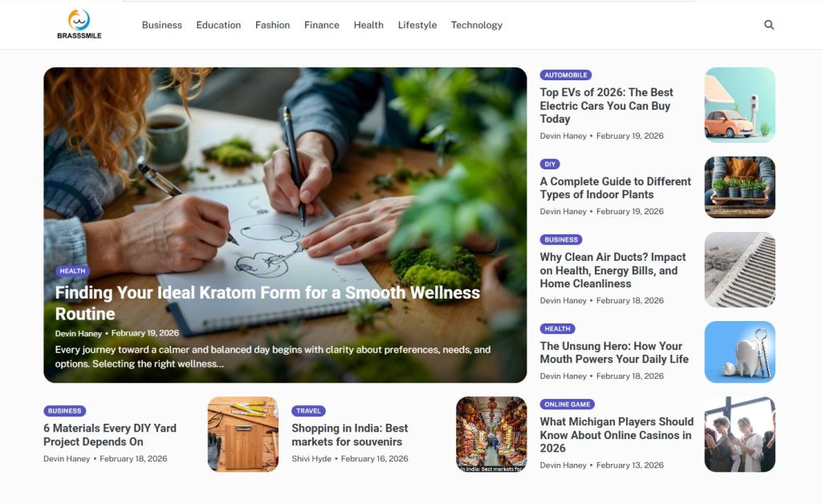Open Finding Your Ideal Kratom Form headline
Image resolution: width=822 pixels, height=504 pixels.
pyautogui.click(x=267, y=303)
